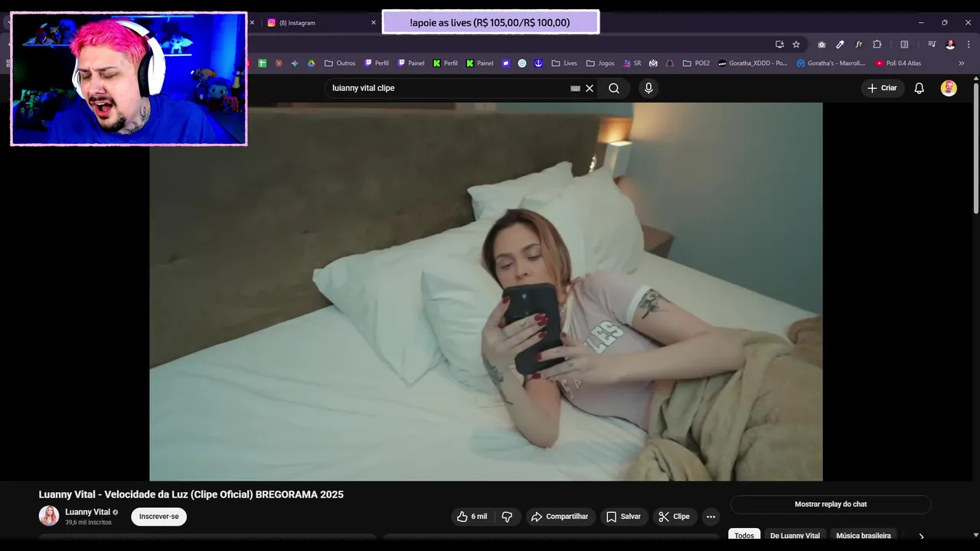Click install/cast icon in address bar

(x=779, y=44)
